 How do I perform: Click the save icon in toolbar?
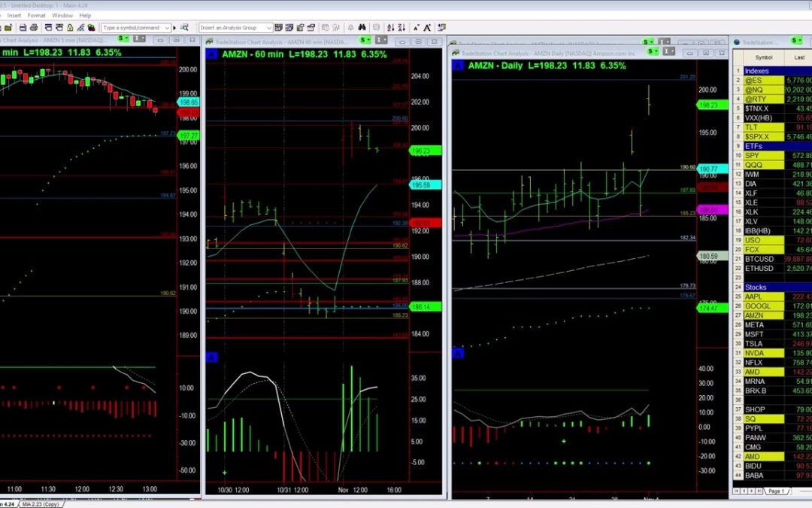point(23,28)
